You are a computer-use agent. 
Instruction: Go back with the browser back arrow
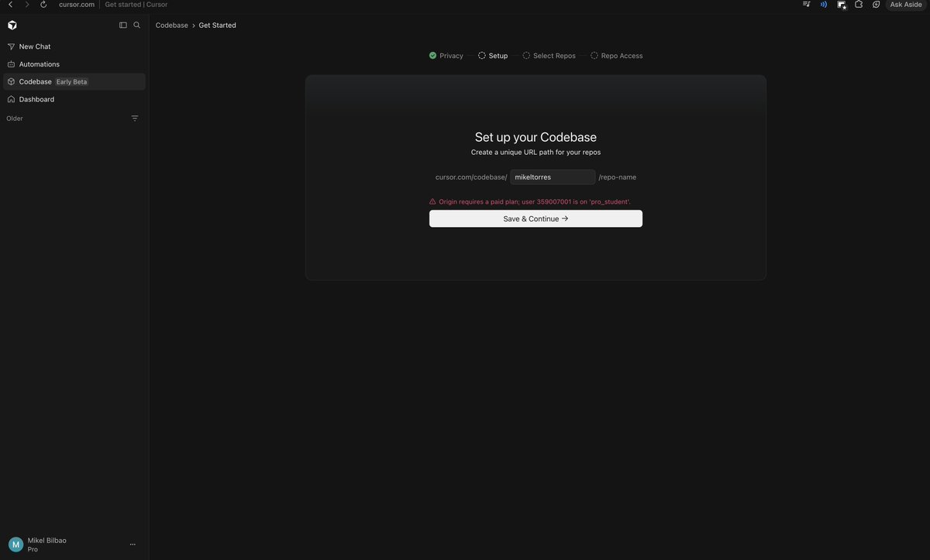(10, 5)
